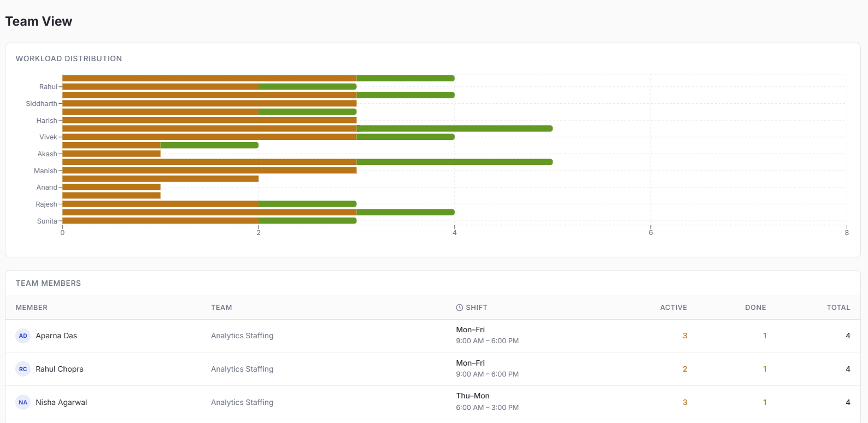Click the 6 tick on the chart axis
This screenshot has width=868, height=423.
650,233
